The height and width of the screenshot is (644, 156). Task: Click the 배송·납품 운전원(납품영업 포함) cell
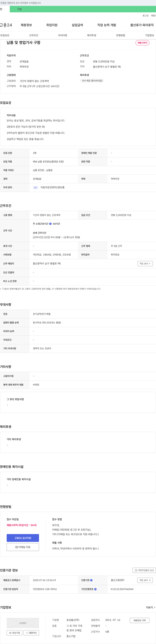(x=48, y=161)
